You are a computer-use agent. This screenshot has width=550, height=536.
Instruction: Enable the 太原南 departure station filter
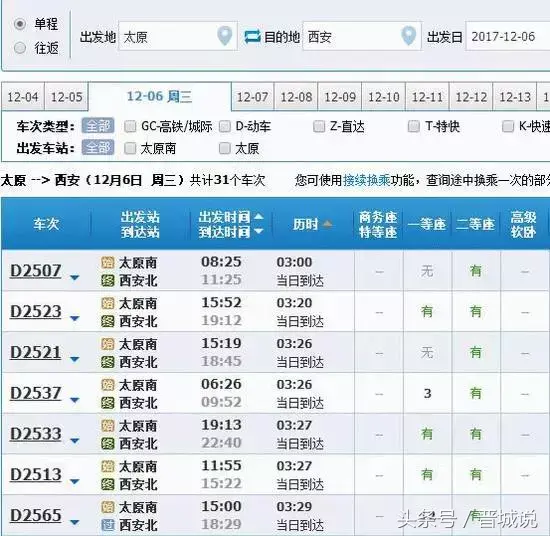click(130, 148)
